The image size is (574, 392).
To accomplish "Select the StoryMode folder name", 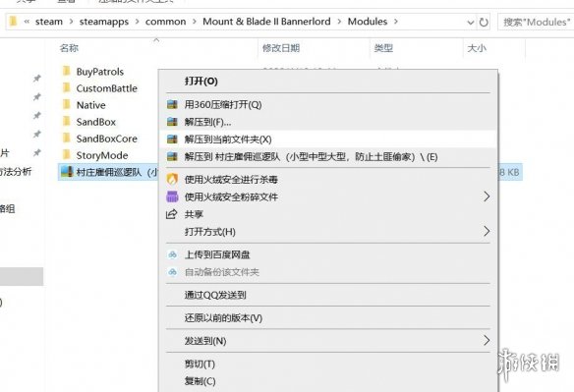I will (102, 155).
